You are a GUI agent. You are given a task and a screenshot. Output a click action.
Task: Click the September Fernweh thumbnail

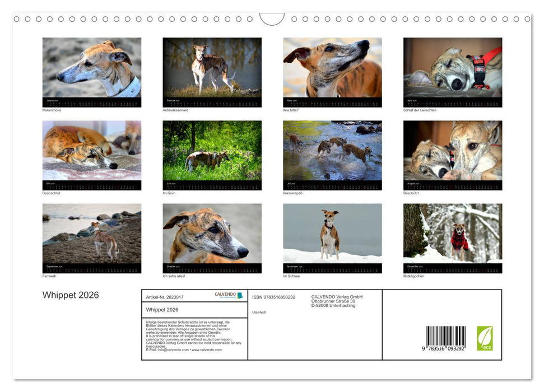pyautogui.click(x=92, y=236)
